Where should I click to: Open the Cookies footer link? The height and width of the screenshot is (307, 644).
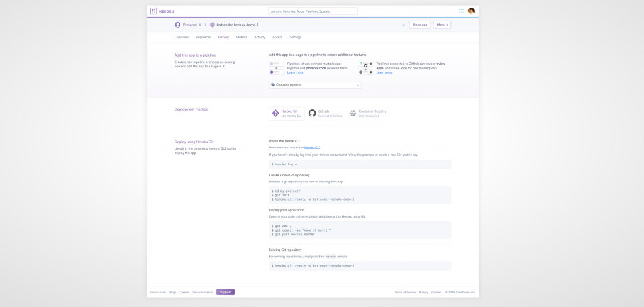click(x=436, y=292)
